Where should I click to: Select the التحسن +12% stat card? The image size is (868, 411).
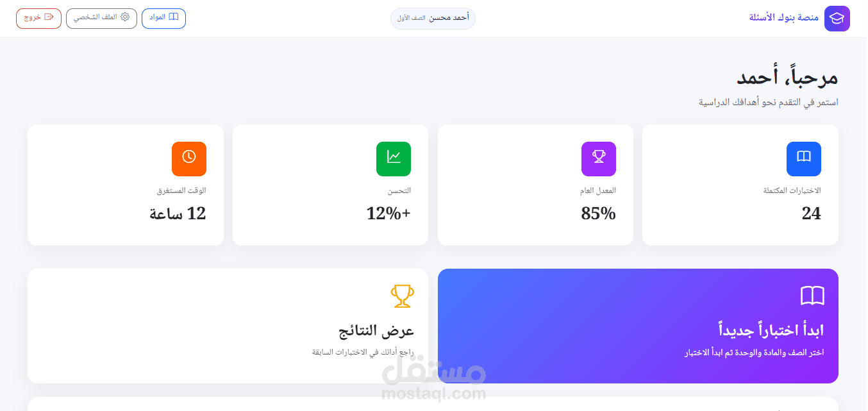[x=330, y=185]
